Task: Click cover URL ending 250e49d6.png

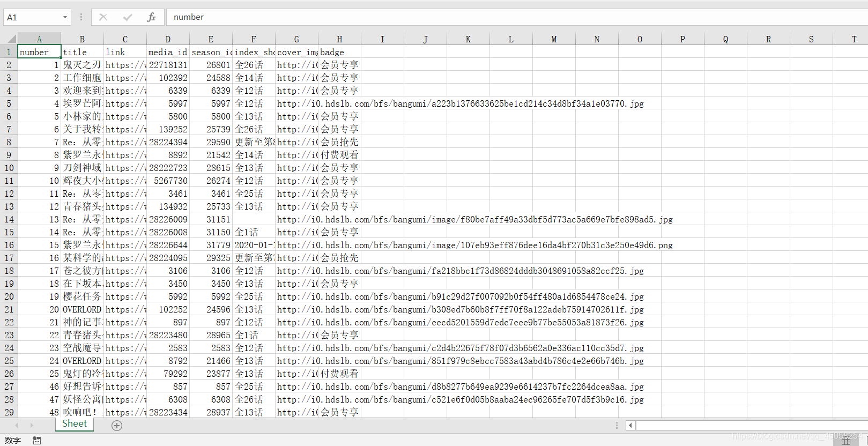Action: pos(475,245)
